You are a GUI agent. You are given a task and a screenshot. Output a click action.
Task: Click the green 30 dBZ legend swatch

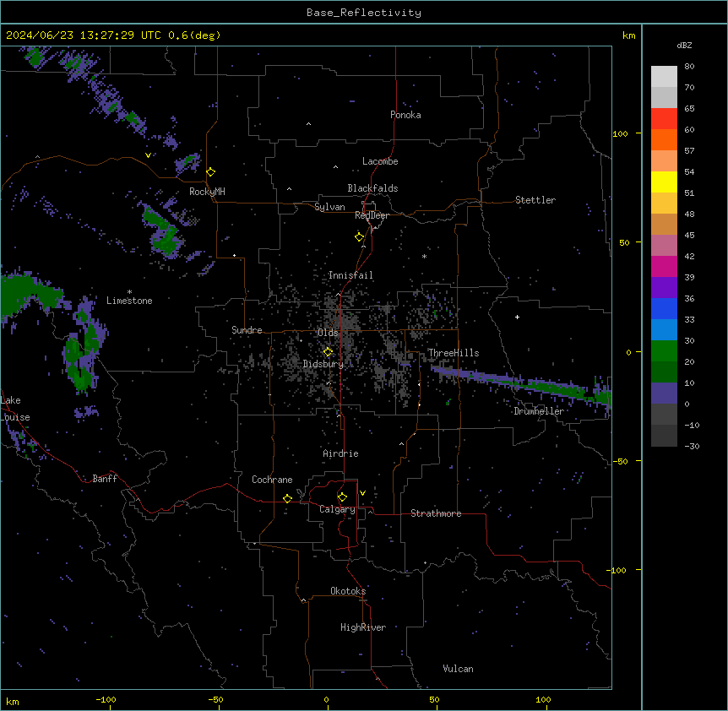pos(664,351)
